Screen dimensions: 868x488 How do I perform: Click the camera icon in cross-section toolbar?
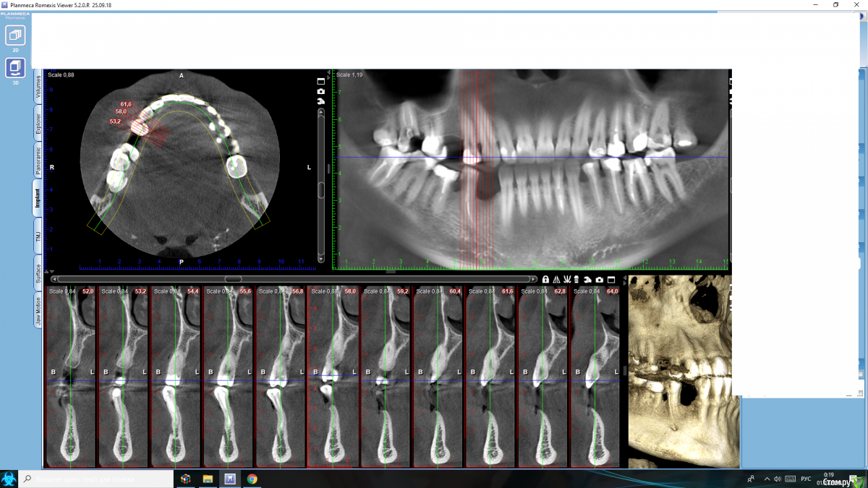pyautogui.click(x=599, y=279)
